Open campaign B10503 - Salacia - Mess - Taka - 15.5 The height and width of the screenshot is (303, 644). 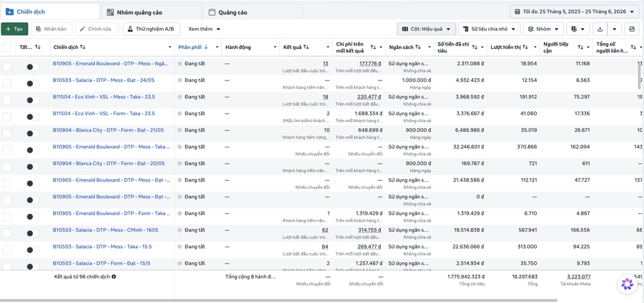tap(102, 247)
